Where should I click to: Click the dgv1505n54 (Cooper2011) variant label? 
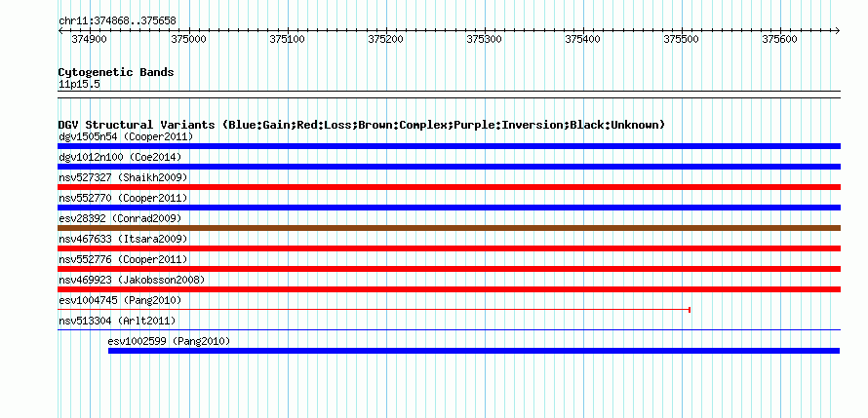click(x=126, y=136)
